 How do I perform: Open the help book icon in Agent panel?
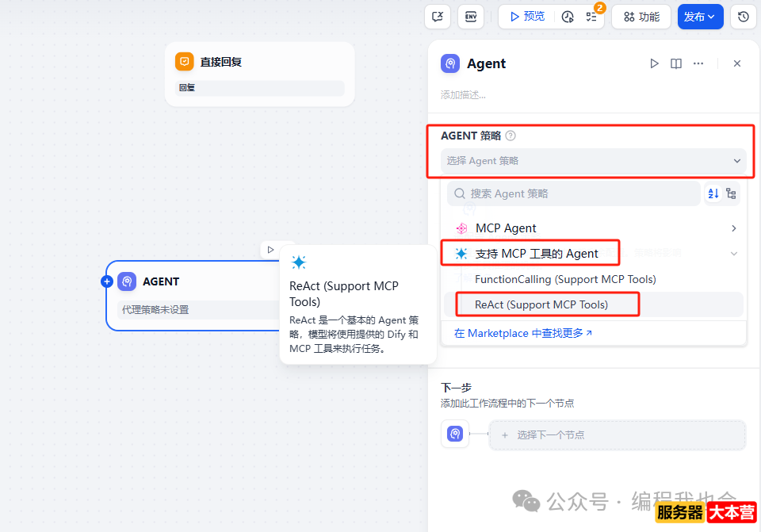[675, 63]
